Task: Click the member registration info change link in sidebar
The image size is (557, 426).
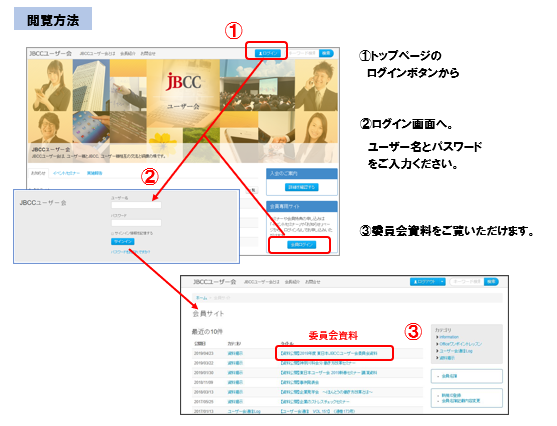Action: pyautogui.click(x=461, y=401)
